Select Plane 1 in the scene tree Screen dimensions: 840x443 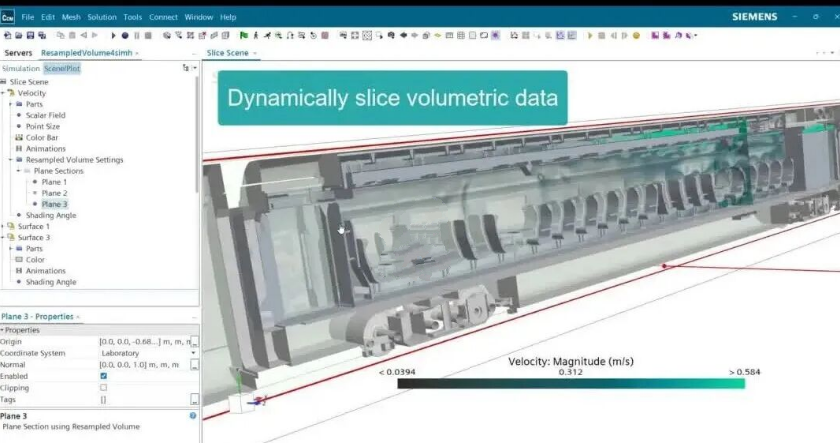[x=54, y=182]
